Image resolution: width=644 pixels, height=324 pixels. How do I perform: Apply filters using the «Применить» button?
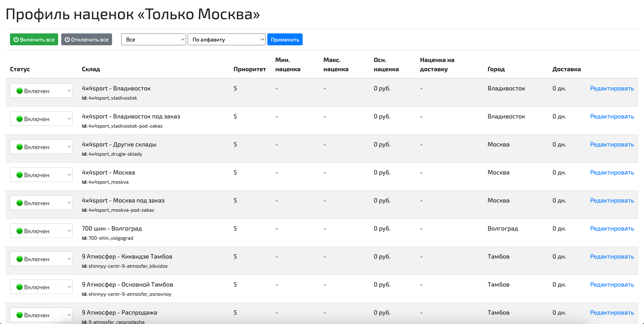coord(285,39)
